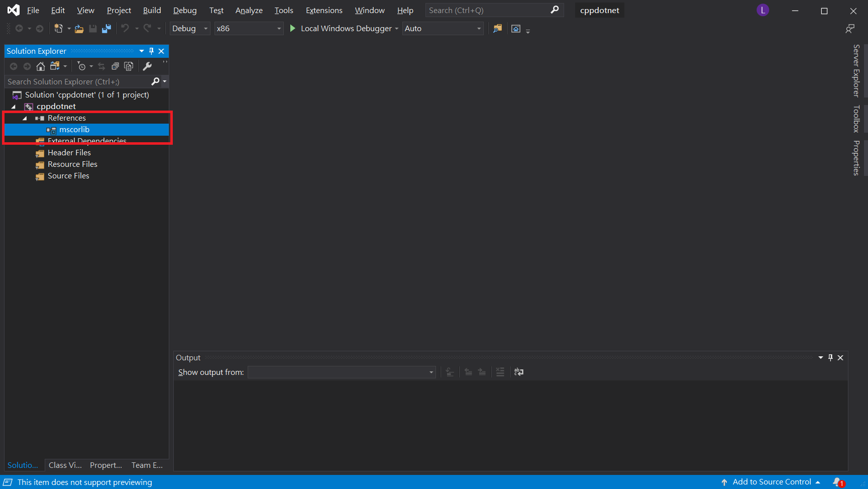This screenshot has width=868, height=489.
Task: Switch to Team Explorer tab
Action: click(x=147, y=465)
